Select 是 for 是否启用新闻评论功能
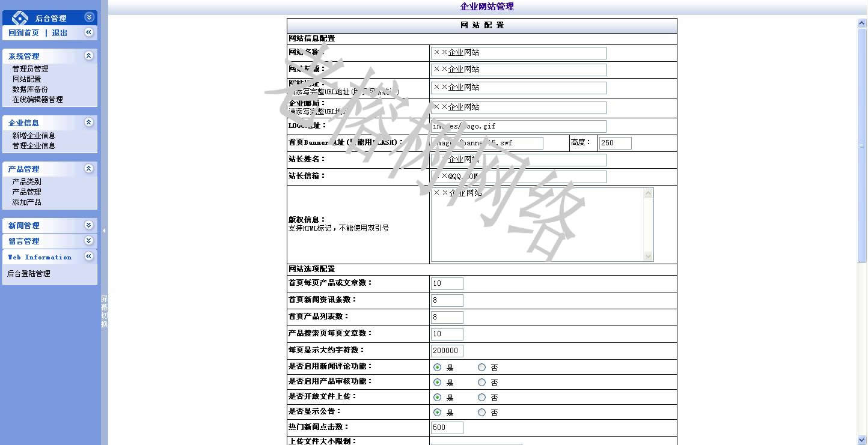 coord(437,367)
